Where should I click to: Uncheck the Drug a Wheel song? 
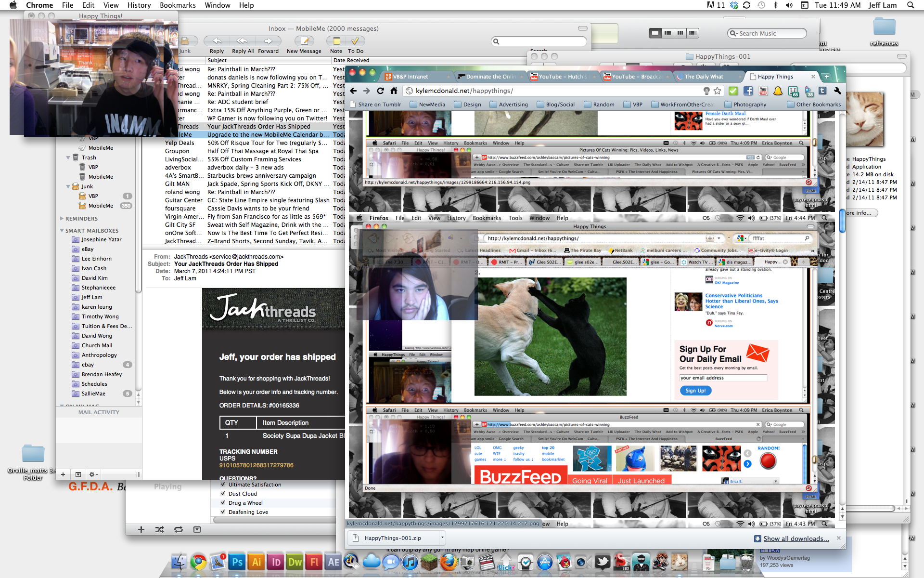point(223,503)
